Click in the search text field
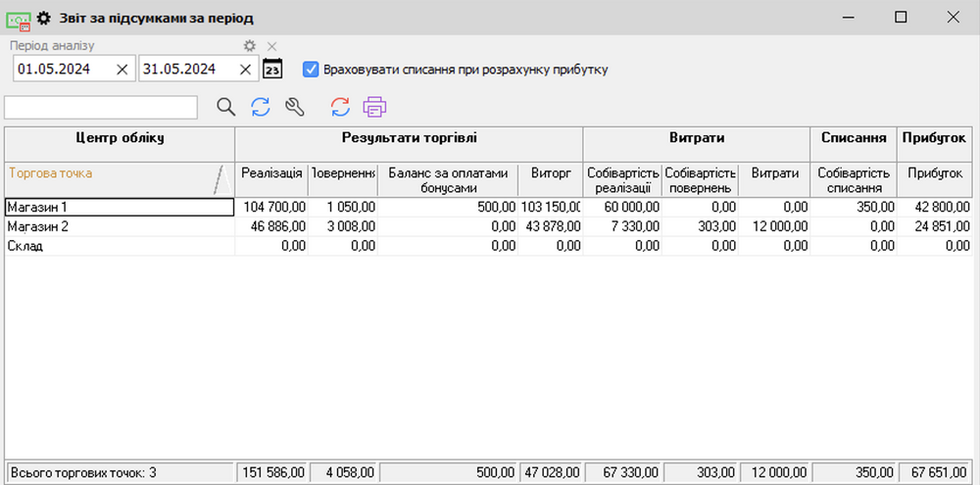The image size is (980, 485). 101,107
